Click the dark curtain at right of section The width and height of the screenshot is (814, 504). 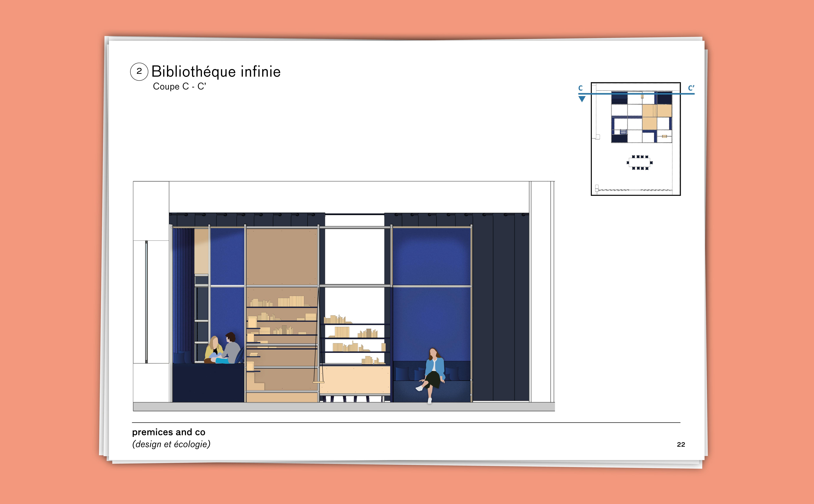click(500, 307)
